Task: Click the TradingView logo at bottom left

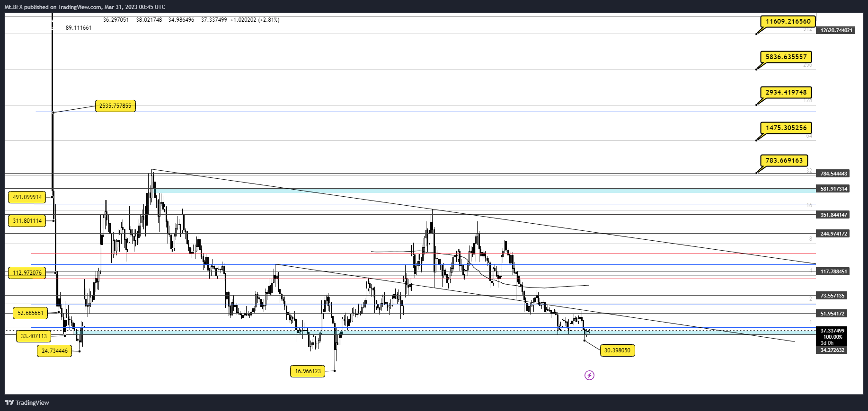Action: click(27, 402)
